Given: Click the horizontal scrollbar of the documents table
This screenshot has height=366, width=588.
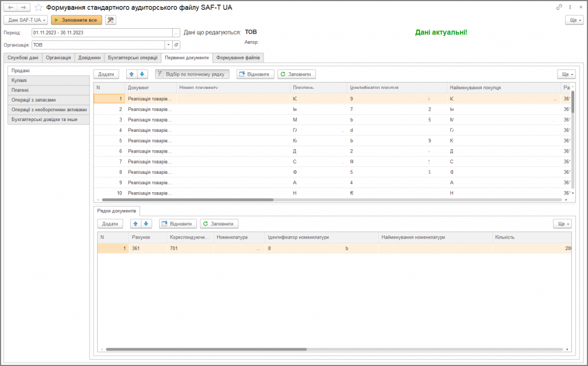Looking at the screenshot, I should pos(188,200).
